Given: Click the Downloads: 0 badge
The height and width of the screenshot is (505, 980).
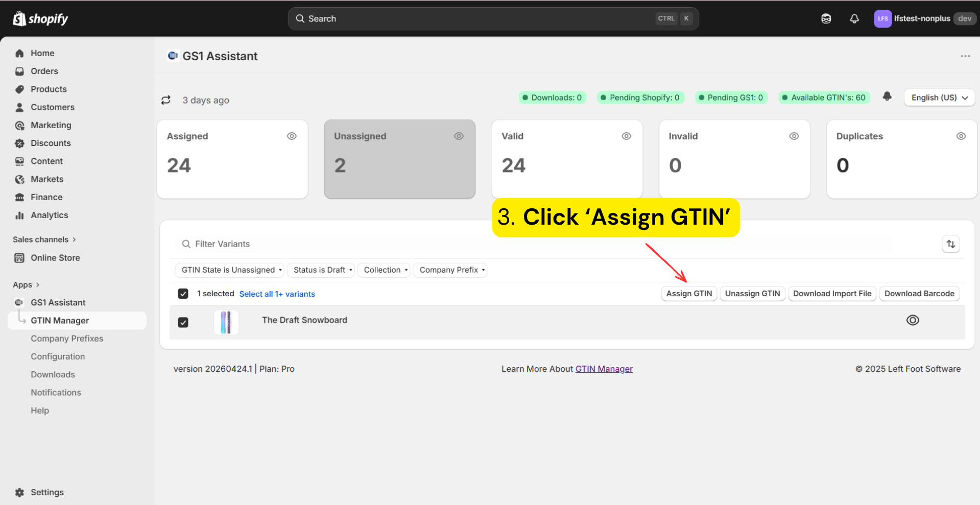Looking at the screenshot, I should [x=552, y=98].
